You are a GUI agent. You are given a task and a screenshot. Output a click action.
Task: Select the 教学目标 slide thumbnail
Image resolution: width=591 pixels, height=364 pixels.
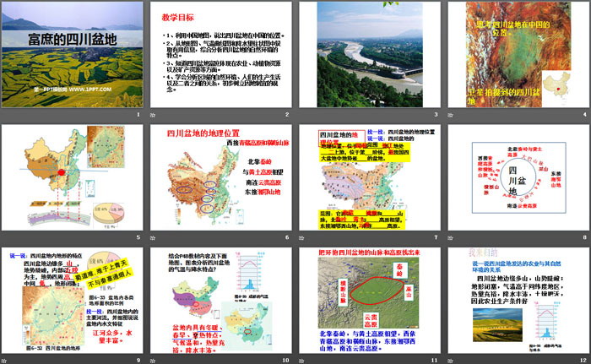[221, 55]
